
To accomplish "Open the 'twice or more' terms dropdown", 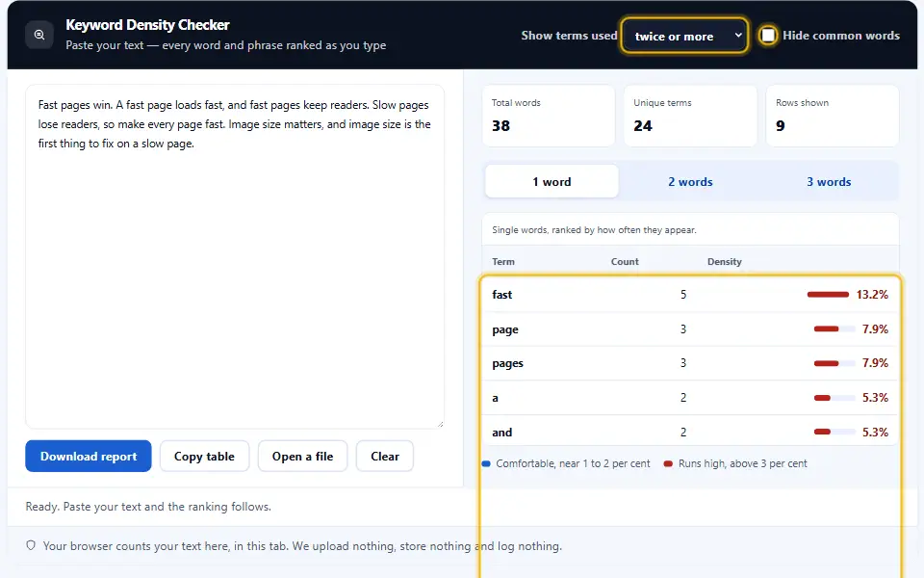I will [684, 36].
